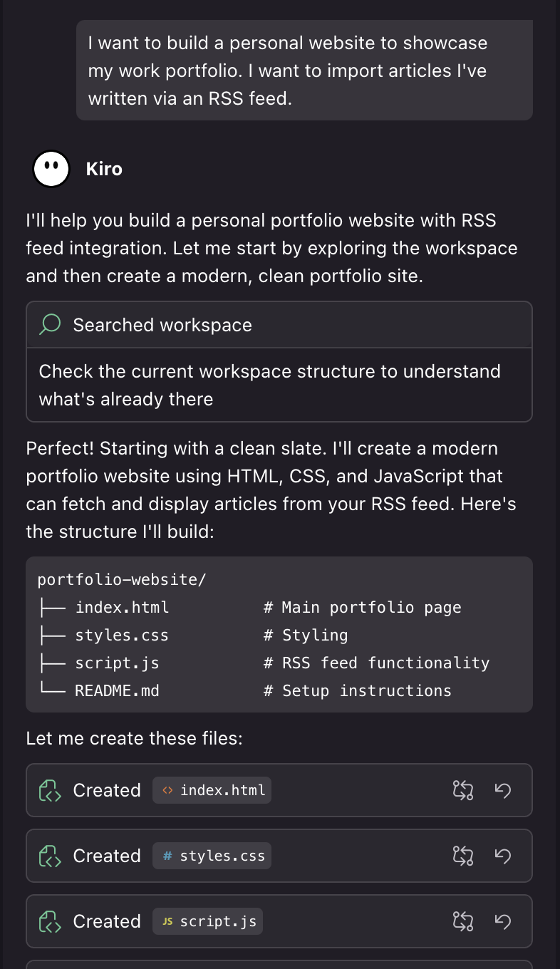Revert the script.js creation
560x969 pixels.
503,921
